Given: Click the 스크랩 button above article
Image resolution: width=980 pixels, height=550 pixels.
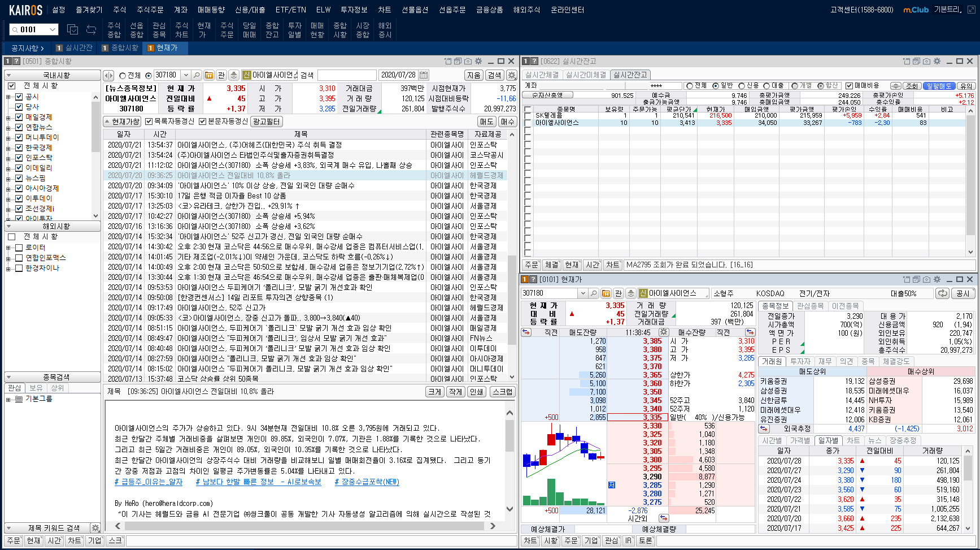Looking at the screenshot, I should (502, 392).
